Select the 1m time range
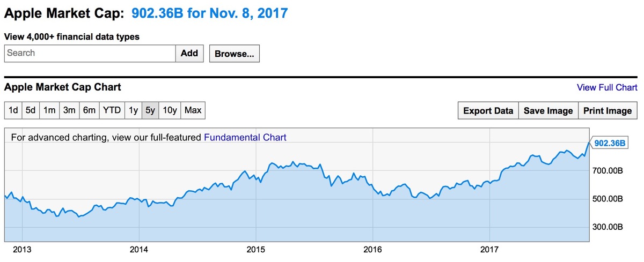Viewport: 644px width, 262px height. point(49,110)
